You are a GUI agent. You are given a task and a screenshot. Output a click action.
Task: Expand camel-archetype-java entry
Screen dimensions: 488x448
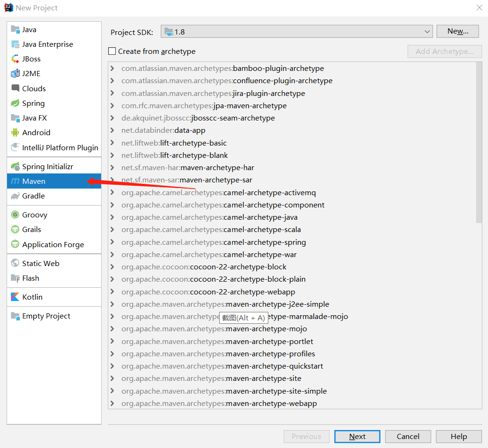point(112,217)
